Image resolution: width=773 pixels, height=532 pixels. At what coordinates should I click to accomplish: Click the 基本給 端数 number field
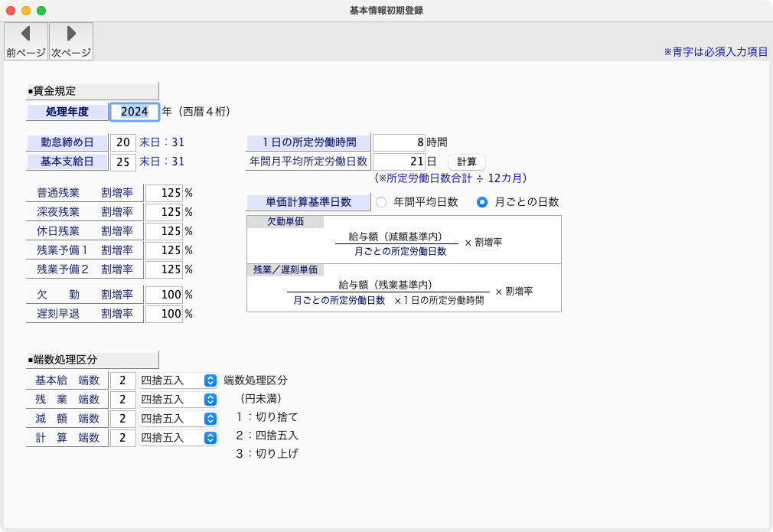pyautogui.click(x=122, y=380)
